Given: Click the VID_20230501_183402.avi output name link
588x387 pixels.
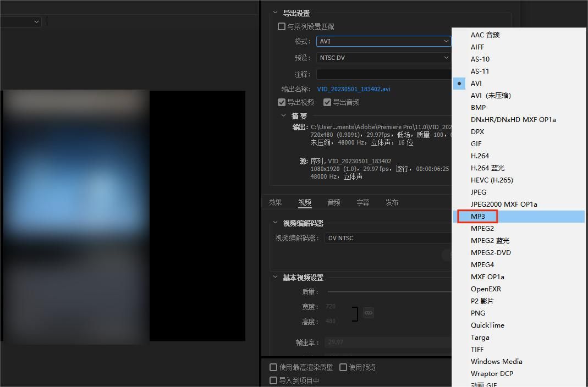Looking at the screenshot, I should click(353, 89).
